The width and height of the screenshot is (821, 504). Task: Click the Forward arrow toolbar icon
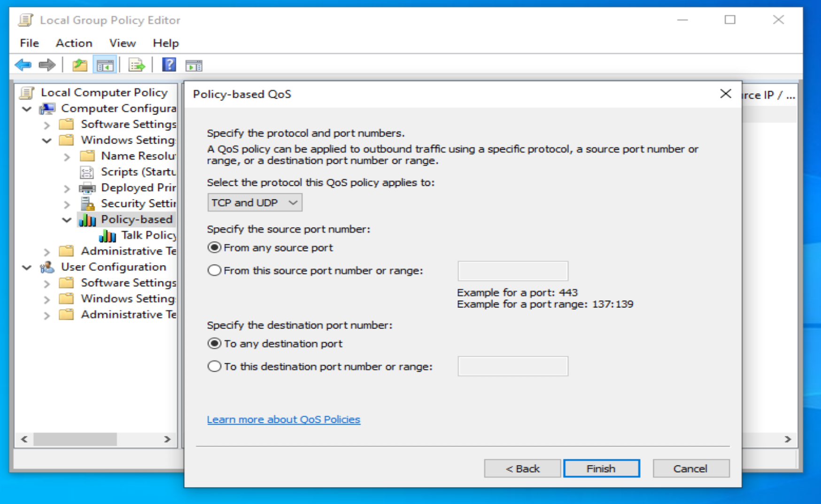click(x=47, y=65)
